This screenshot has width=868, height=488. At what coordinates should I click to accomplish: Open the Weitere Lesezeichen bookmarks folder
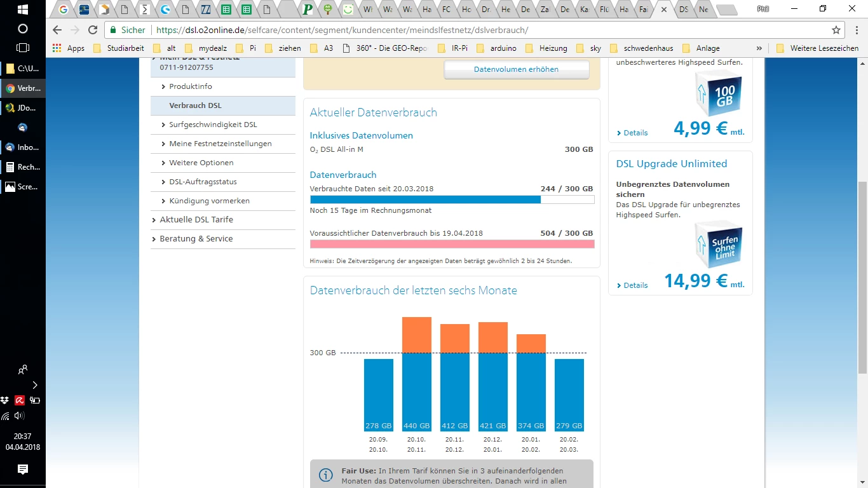(818, 48)
